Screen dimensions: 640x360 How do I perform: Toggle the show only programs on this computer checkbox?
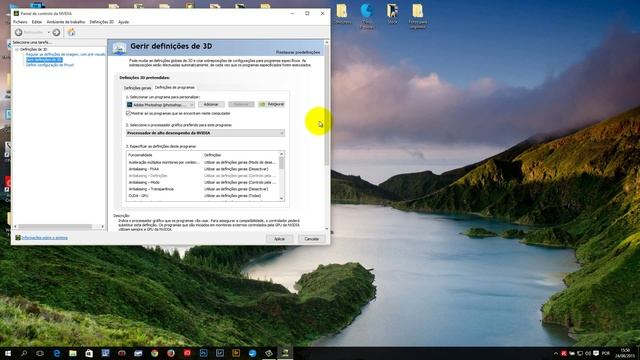[128, 113]
